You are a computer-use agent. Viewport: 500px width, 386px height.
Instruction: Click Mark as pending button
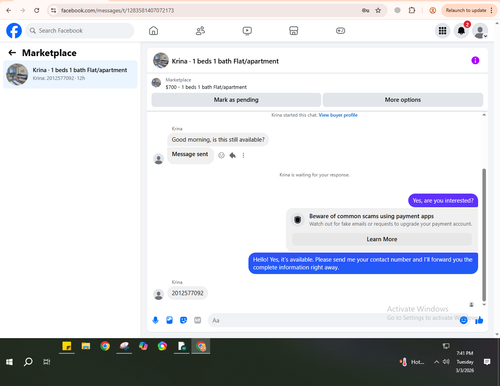(236, 100)
